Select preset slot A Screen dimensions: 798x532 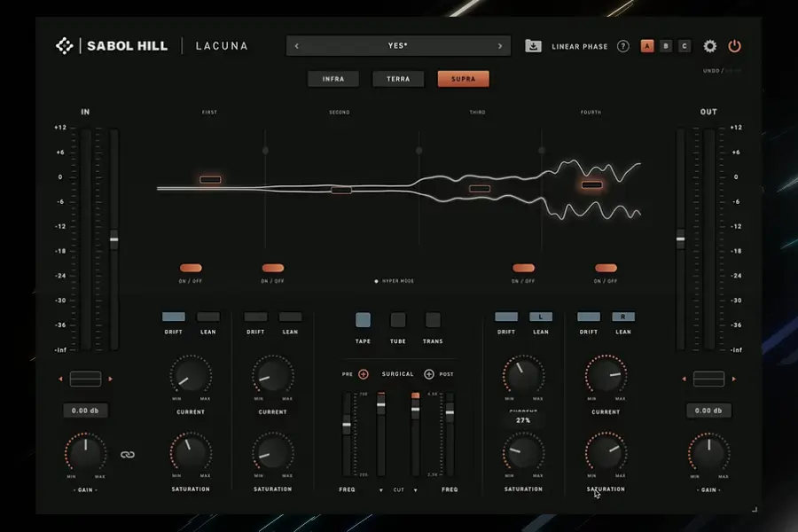coord(647,46)
